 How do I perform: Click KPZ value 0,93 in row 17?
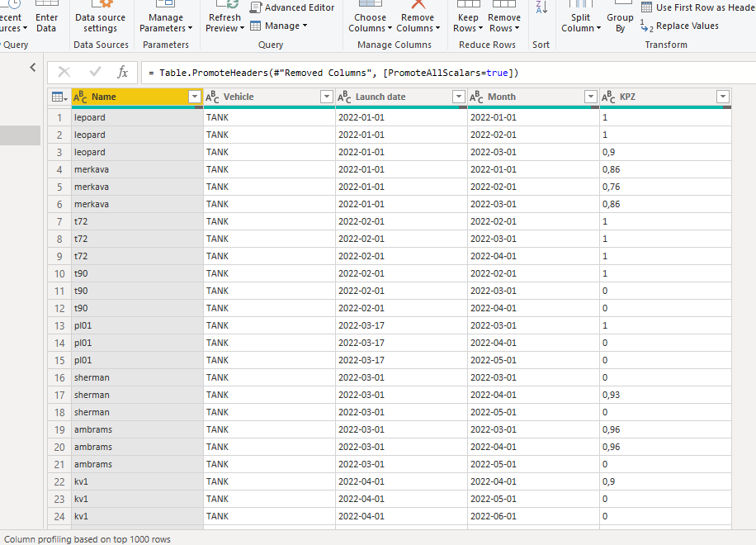tap(665, 395)
